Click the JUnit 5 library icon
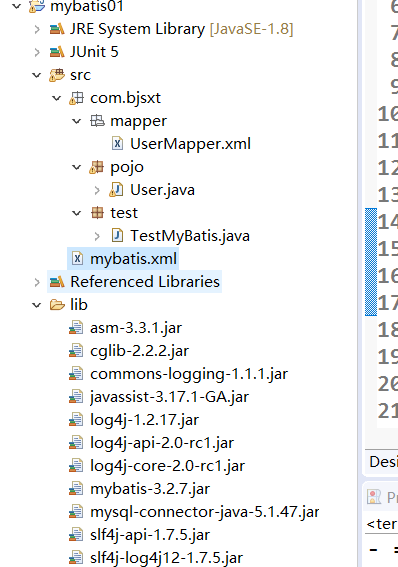Viewport: 398px width, 567px height. [57, 52]
